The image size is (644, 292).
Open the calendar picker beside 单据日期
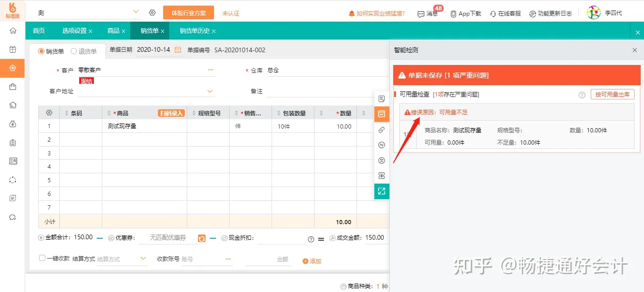178,50
